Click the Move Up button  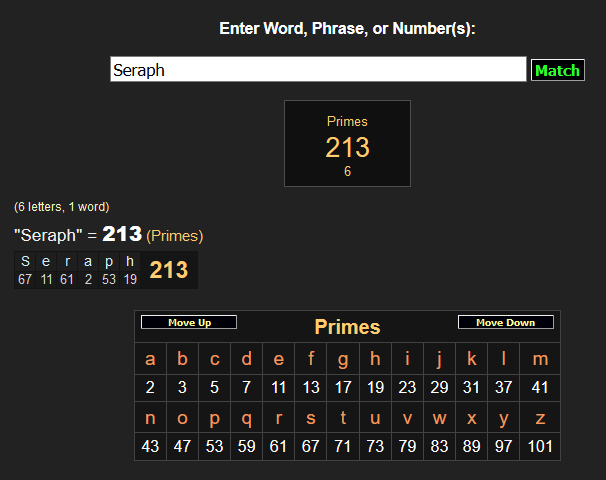tap(189, 323)
